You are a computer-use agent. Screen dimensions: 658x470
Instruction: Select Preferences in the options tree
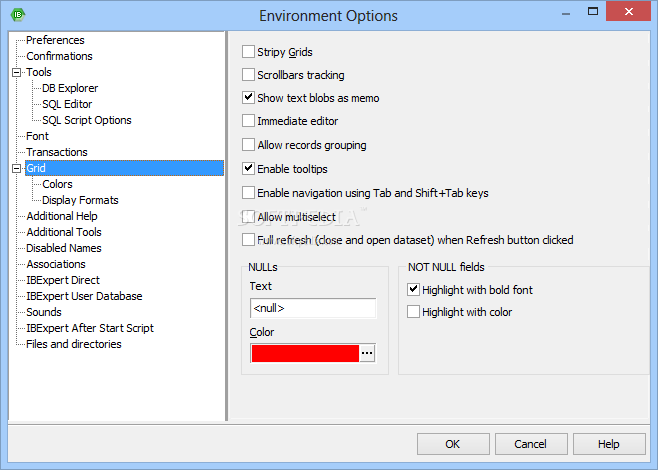pos(55,40)
